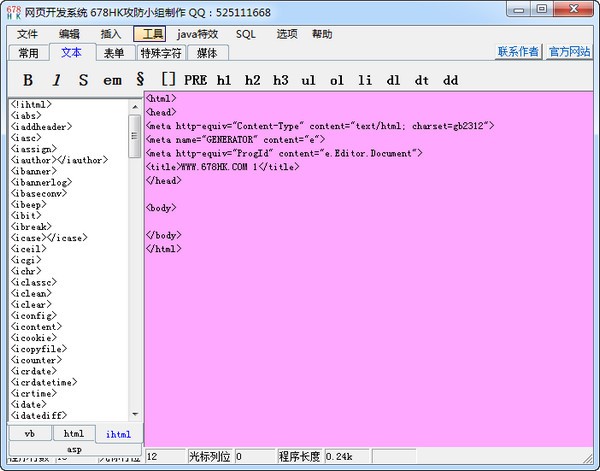Screen dimensions: 600x471
Task: Open the SQL menu
Action: [x=246, y=34]
